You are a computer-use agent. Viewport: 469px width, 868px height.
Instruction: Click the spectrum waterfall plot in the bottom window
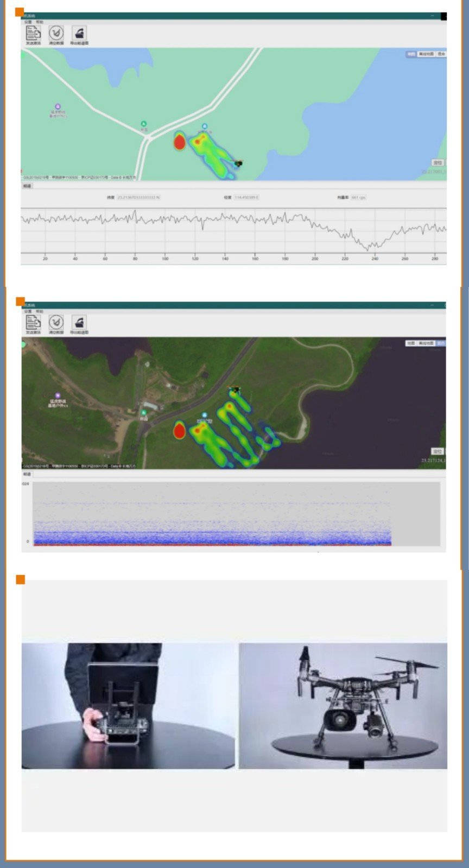tap(236, 514)
